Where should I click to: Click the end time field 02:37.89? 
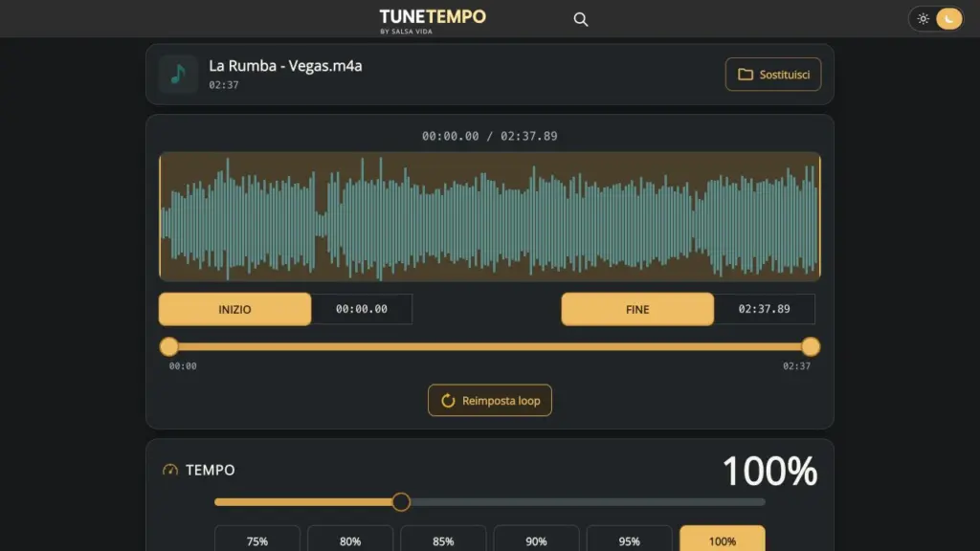(764, 309)
